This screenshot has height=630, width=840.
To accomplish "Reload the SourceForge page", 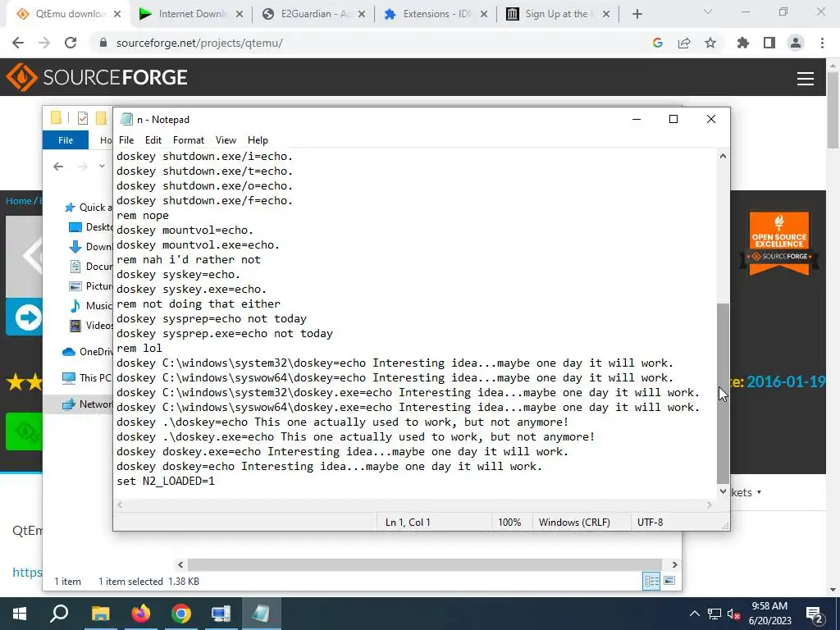I will 71,43.
